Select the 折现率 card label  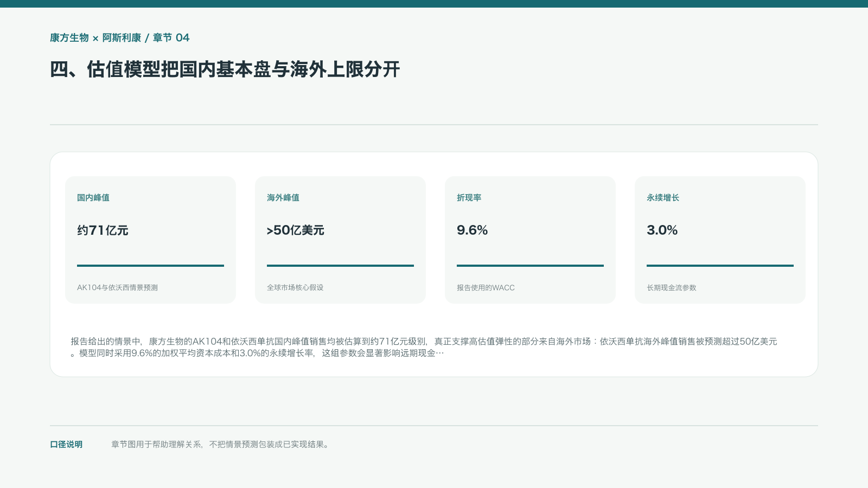pos(469,198)
